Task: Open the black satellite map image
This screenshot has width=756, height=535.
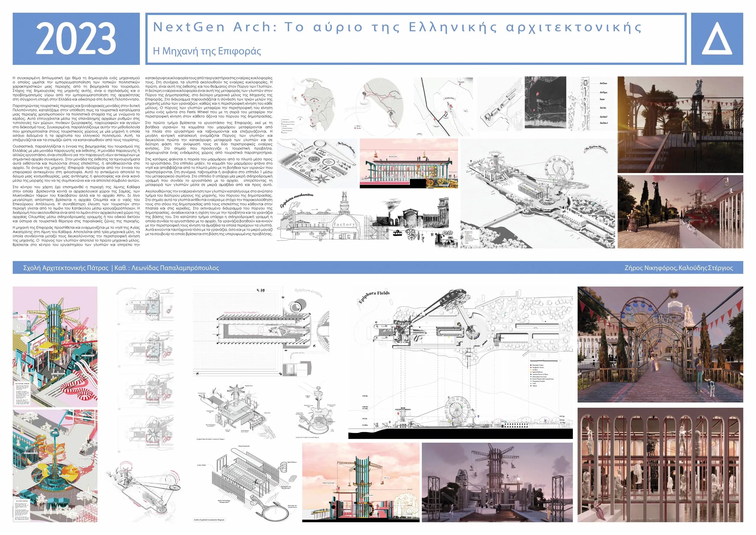Action: coord(545,103)
